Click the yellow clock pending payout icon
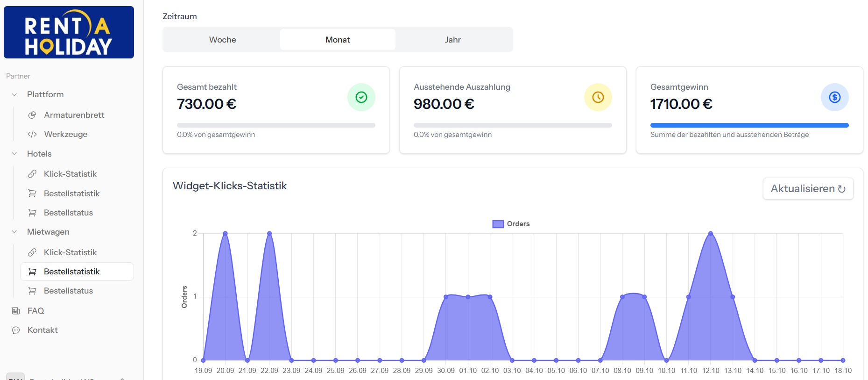This screenshot has width=868, height=380. 598,97
